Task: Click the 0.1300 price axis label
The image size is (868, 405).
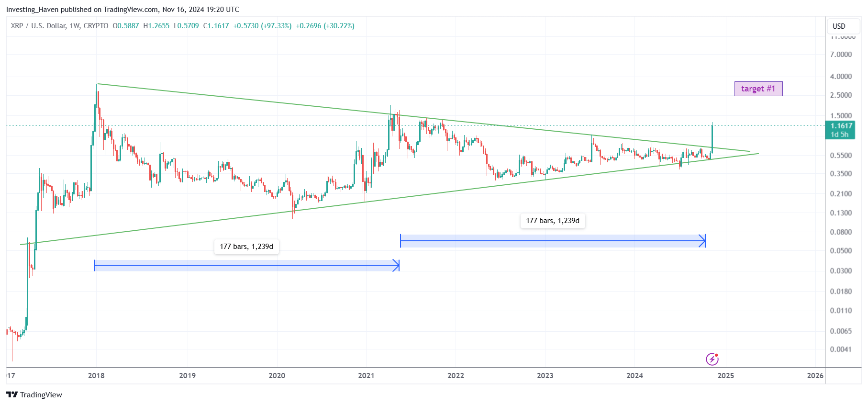Action: click(x=841, y=213)
